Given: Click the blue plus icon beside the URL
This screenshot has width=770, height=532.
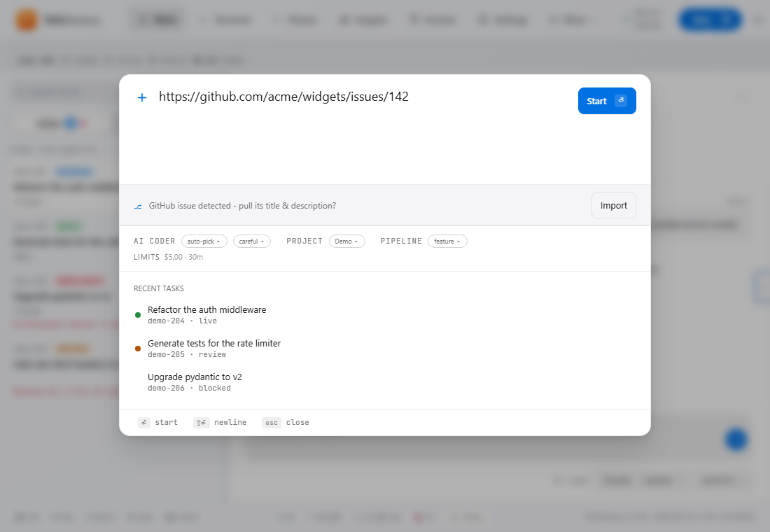Looking at the screenshot, I should click(142, 97).
